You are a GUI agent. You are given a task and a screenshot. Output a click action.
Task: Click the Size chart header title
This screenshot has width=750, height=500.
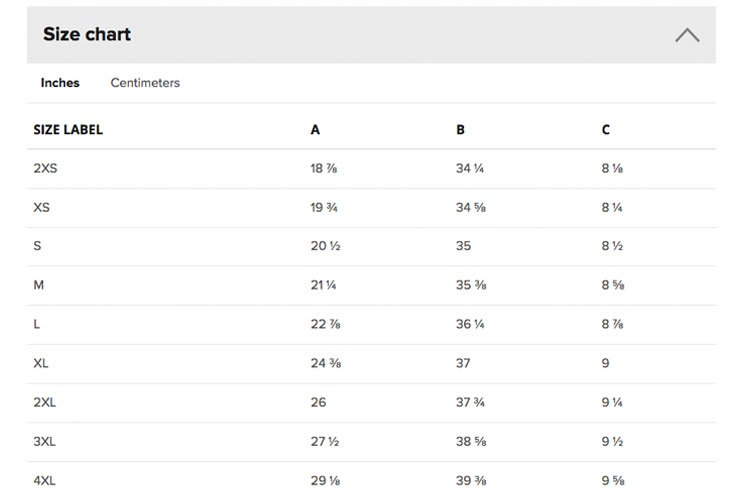[87, 34]
